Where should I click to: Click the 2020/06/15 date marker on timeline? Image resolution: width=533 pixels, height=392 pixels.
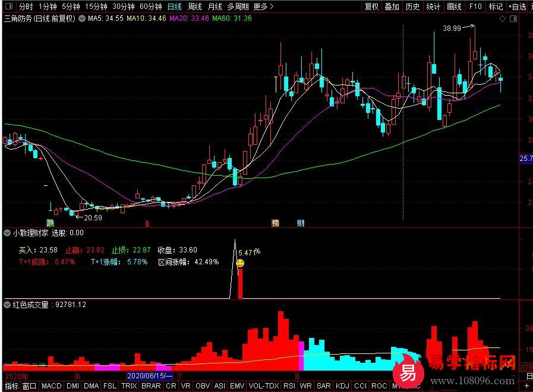coord(150,377)
